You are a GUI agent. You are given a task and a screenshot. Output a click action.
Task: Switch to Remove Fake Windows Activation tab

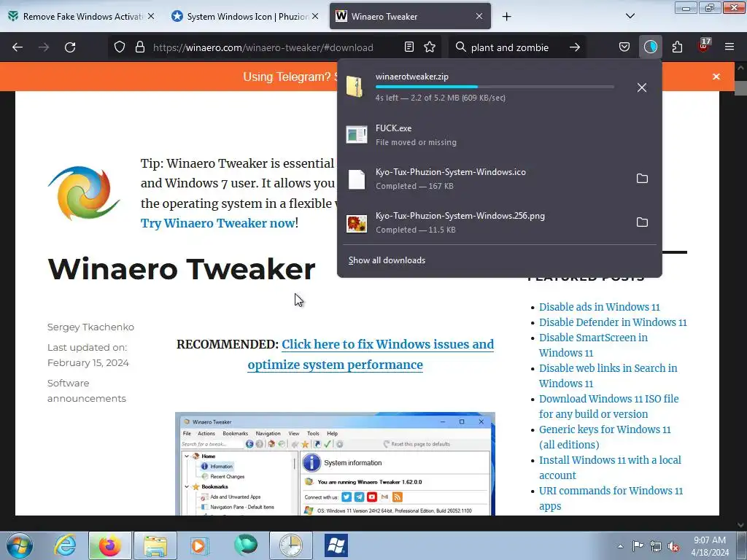coord(82,16)
